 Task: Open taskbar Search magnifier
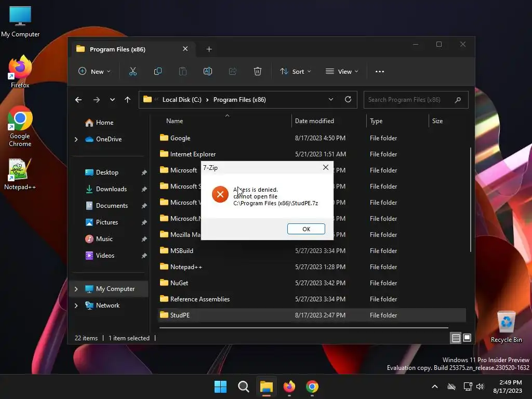point(243,387)
